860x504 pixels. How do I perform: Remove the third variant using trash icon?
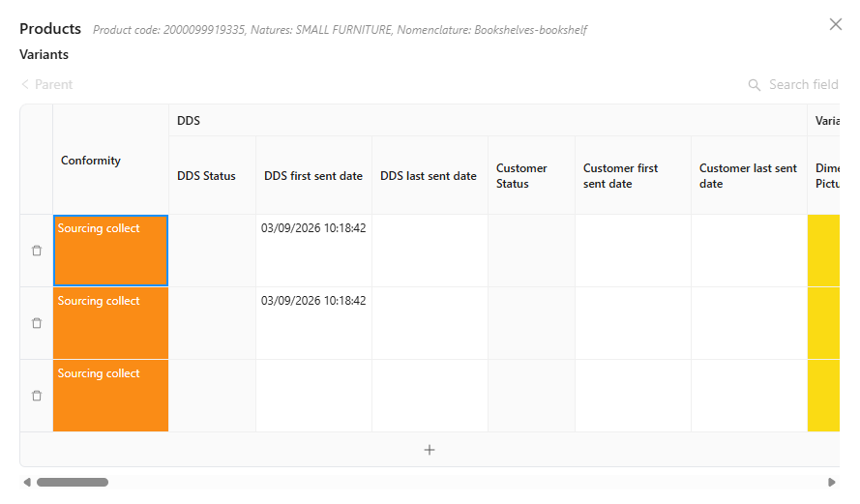click(x=37, y=396)
